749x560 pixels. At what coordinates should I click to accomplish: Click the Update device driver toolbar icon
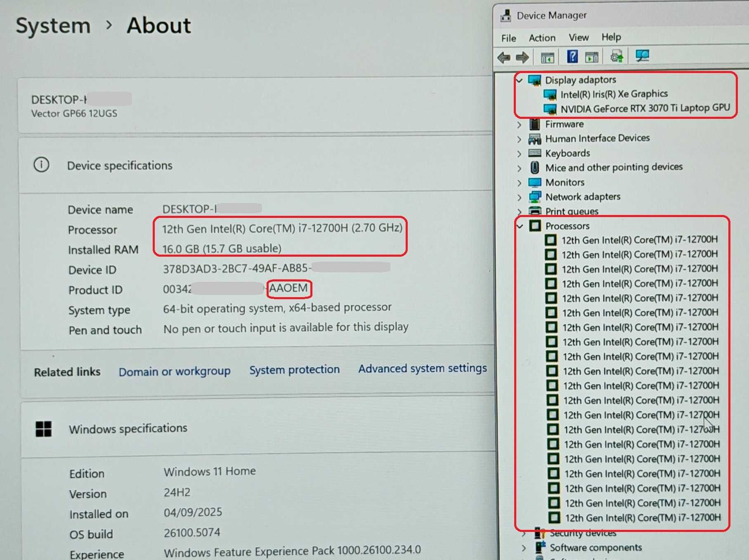tap(617, 56)
